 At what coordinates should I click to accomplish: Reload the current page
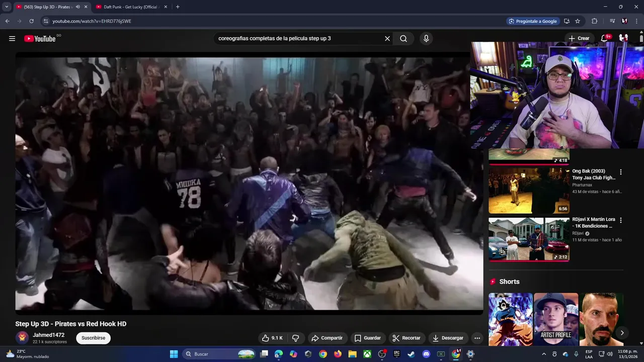(x=31, y=21)
